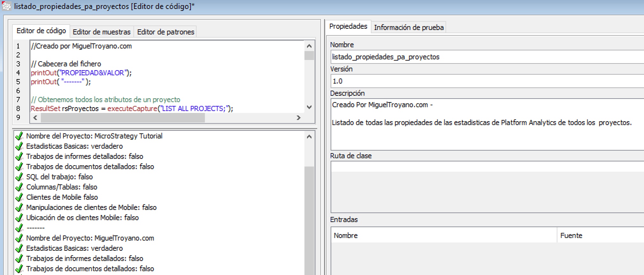Image resolution: width=644 pixels, height=275 pixels.
Task: Open the Editor de muestras tab
Action: (x=101, y=32)
